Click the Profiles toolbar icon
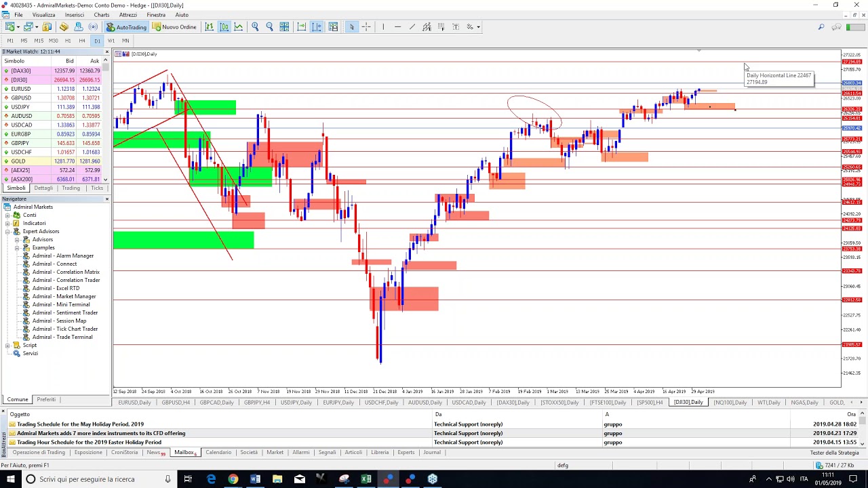 [27, 27]
